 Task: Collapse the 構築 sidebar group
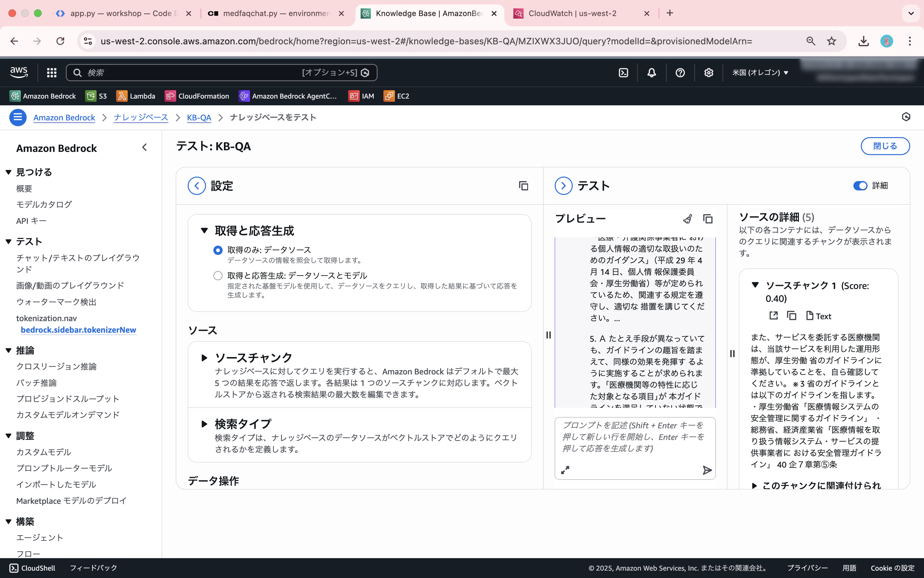9,522
